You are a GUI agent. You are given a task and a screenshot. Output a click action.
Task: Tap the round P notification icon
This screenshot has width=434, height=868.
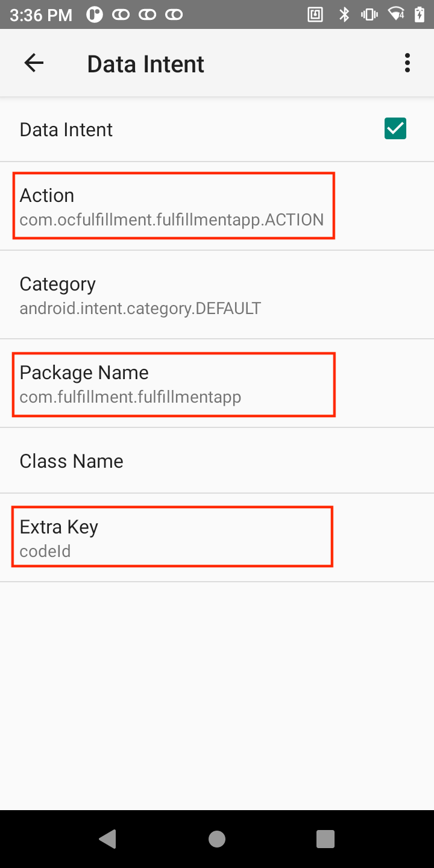click(x=95, y=14)
